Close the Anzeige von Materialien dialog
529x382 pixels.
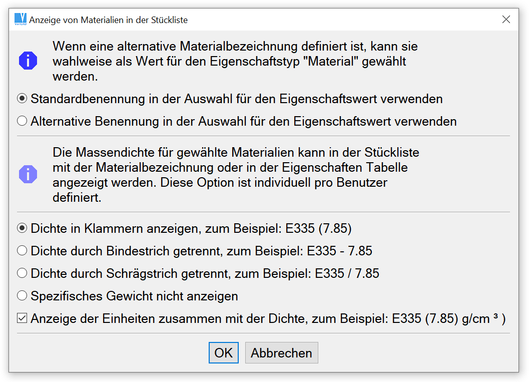pos(506,19)
